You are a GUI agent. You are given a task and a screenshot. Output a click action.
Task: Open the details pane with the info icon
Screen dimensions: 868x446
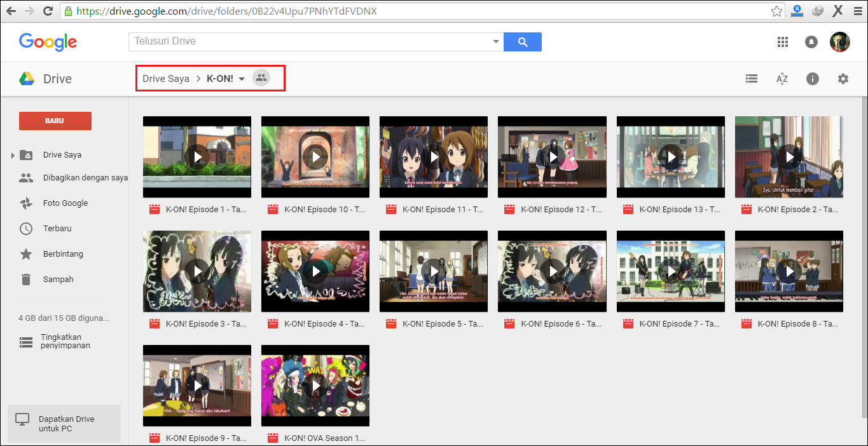812,78
